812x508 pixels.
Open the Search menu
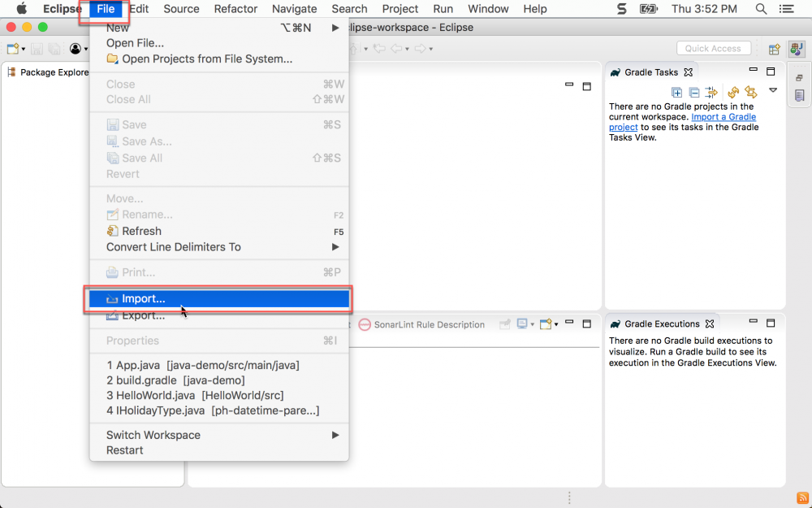click(349, 9)
